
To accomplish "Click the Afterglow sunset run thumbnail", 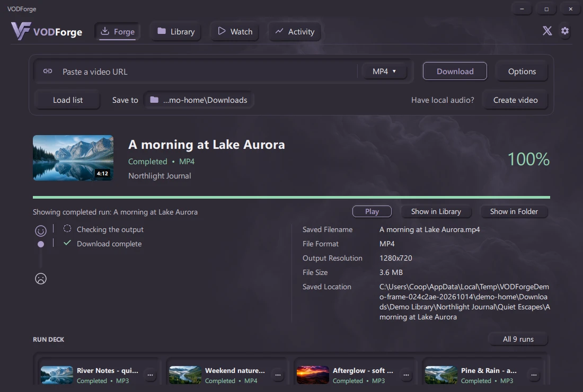I will point(313,375).
